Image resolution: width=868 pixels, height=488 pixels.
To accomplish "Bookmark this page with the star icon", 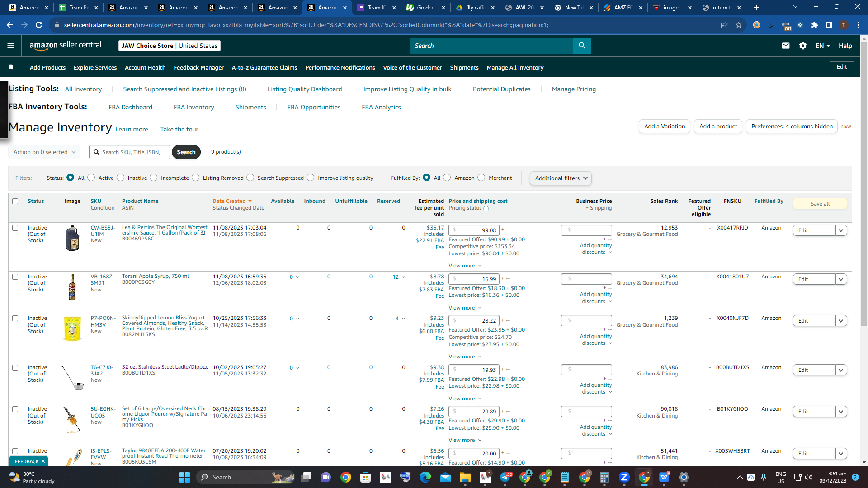I will point(739,25).
